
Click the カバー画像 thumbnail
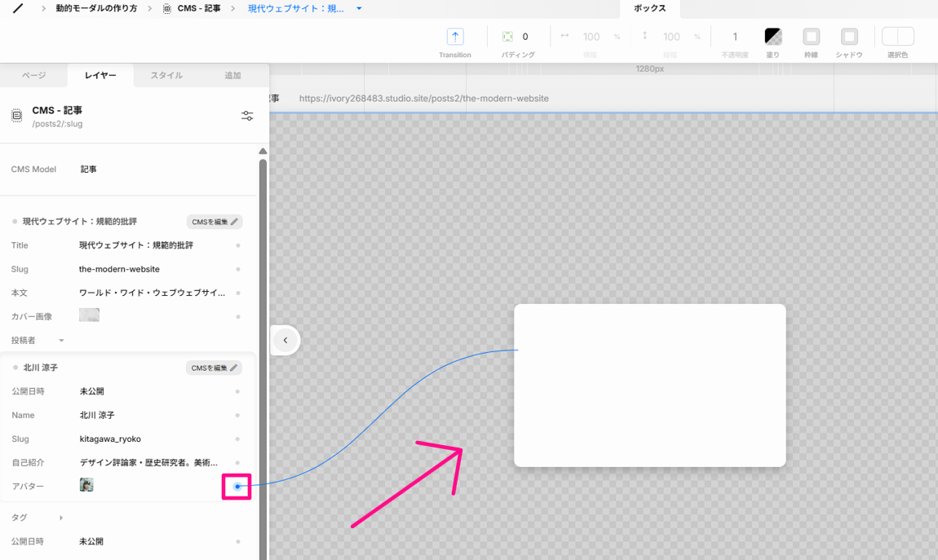click(89, 315)
